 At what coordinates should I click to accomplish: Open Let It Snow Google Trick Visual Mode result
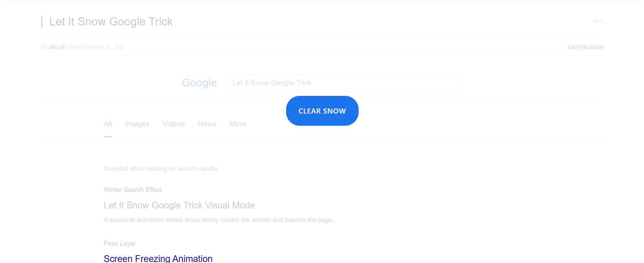179,205
